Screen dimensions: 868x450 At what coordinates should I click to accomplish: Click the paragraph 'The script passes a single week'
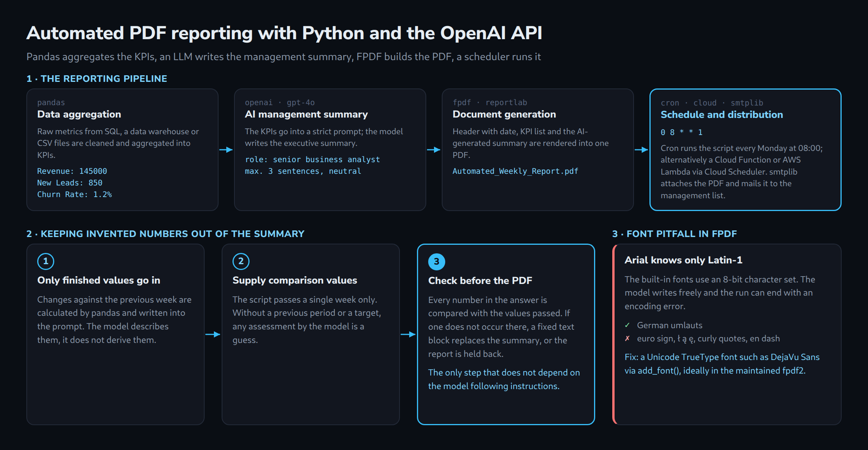click(307, 320)
